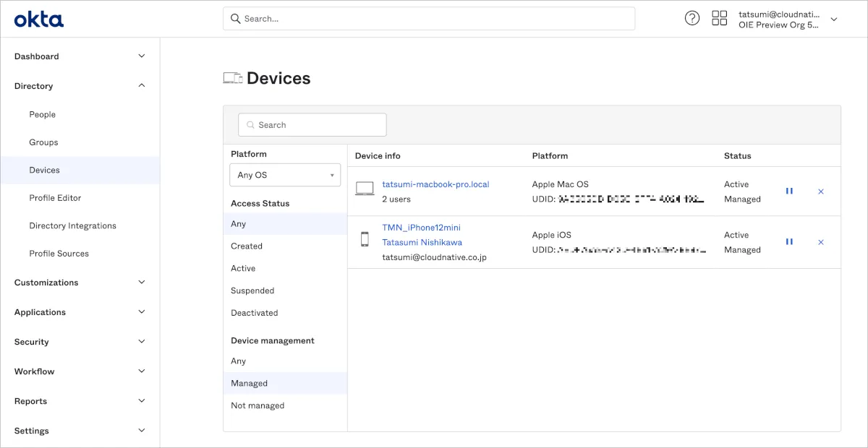Open the apps grid icon
868x448 pixels.
(719, 19)
